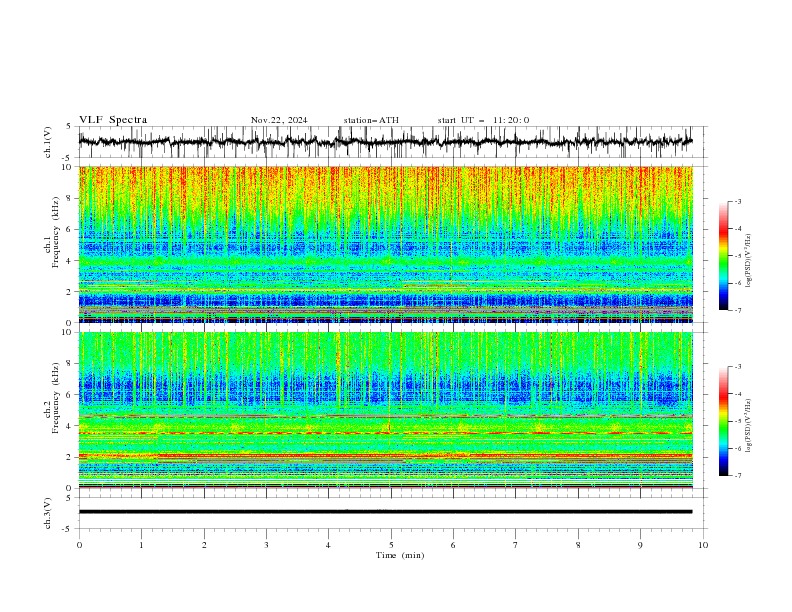Click time axis tick label '4'
792x612 pixels.
coord(328,545)
